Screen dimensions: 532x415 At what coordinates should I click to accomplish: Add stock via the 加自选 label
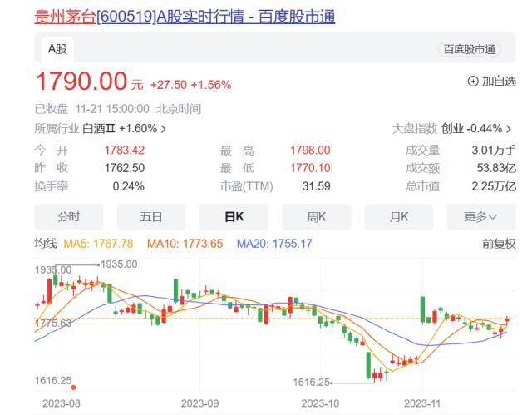(499, 82)
